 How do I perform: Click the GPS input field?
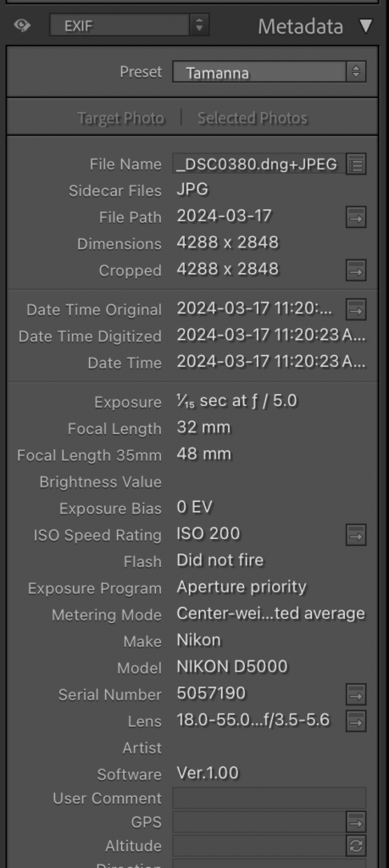coord(258,822)
